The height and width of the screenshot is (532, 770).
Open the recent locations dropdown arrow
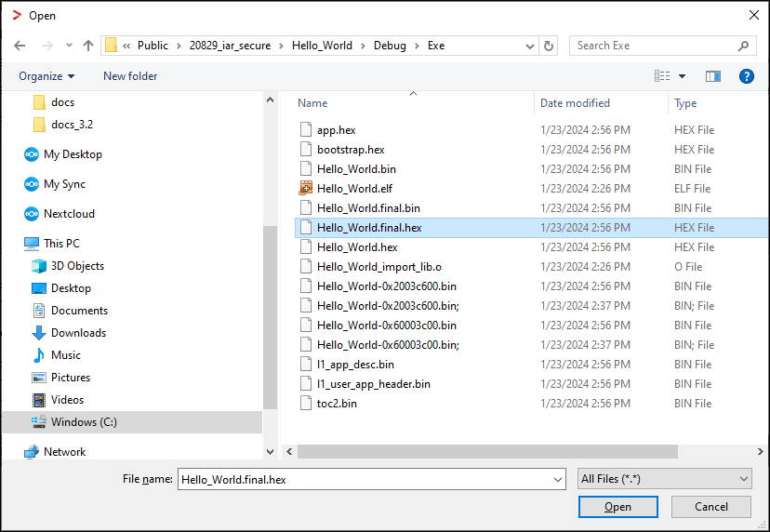coord(69,46)
